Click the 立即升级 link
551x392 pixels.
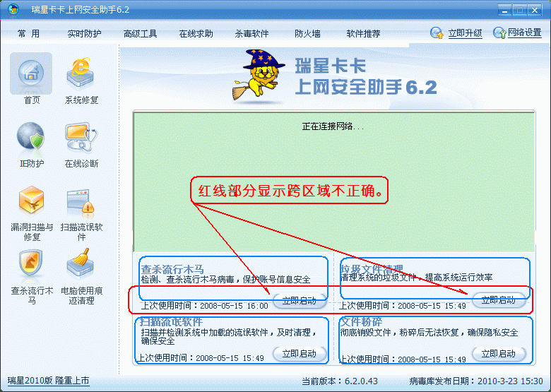465,33
